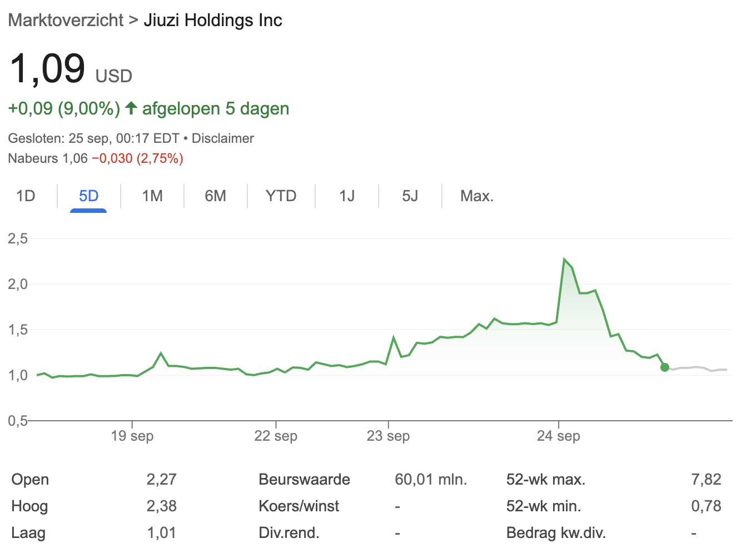Show the 1J chart range

tap(347, 196)
